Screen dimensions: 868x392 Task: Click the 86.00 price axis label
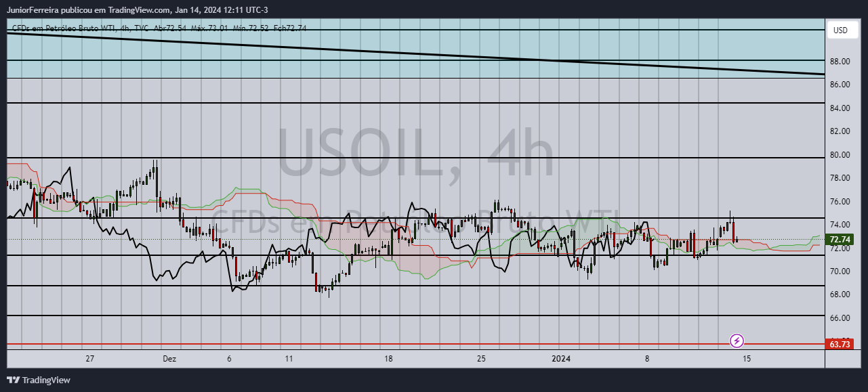pos(840,85)
